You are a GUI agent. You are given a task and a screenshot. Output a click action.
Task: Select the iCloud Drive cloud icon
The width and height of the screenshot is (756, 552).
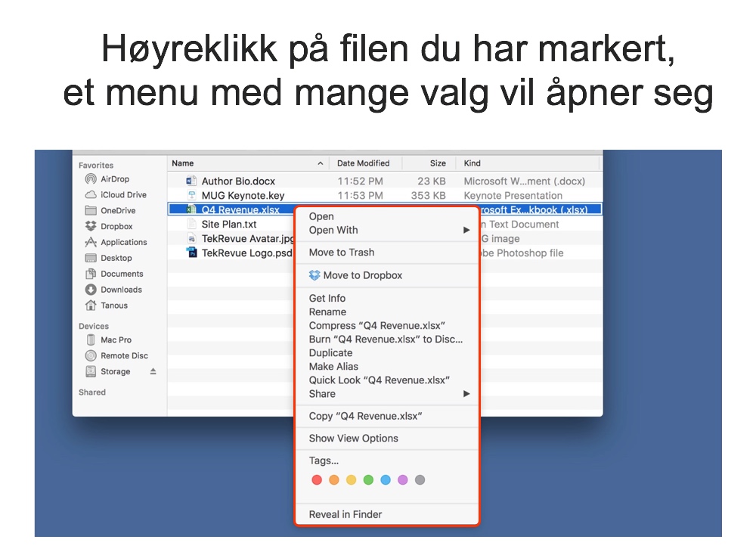point(91,195)
